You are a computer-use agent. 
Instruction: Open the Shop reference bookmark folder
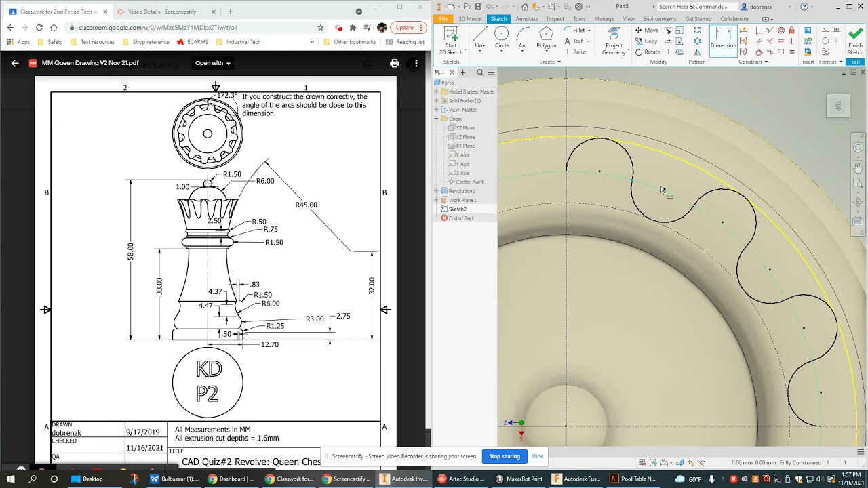(146, 42)
